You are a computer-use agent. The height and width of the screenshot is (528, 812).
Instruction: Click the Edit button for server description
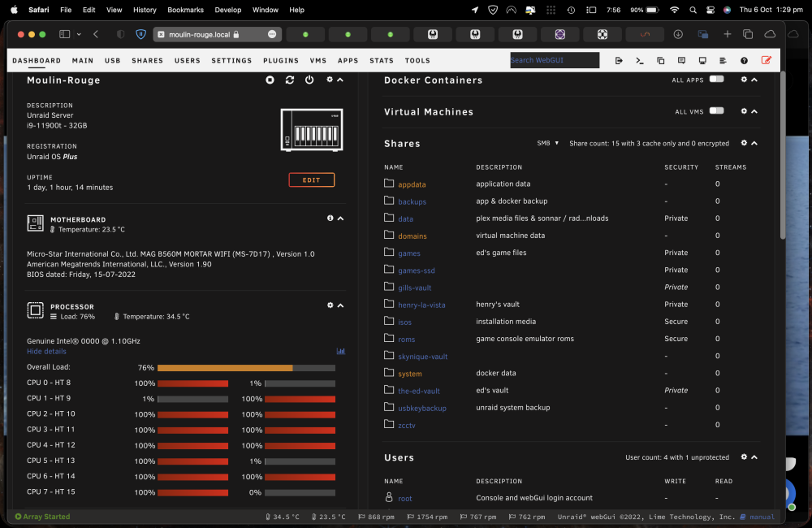(x=311, y=180)
